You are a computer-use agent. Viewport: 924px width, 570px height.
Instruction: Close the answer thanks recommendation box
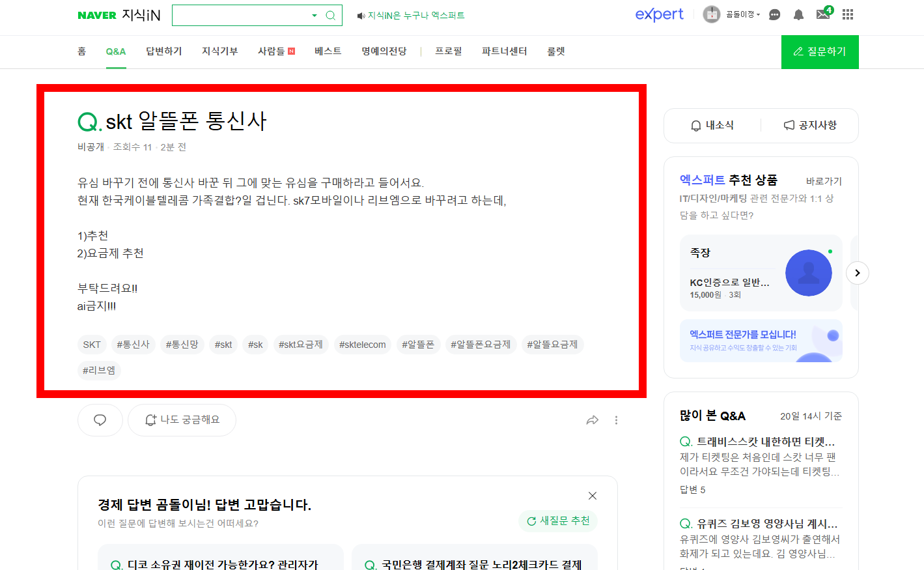click(593, 496)
